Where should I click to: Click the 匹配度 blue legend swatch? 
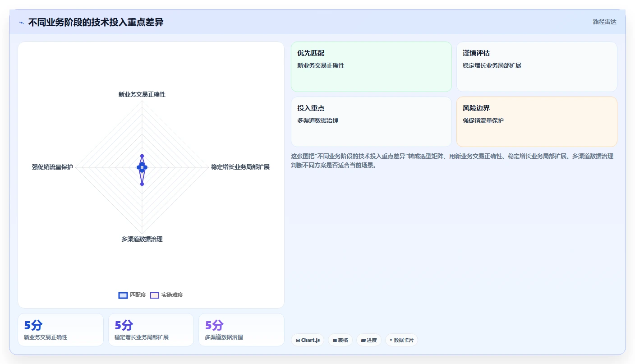tap(123, 295)
